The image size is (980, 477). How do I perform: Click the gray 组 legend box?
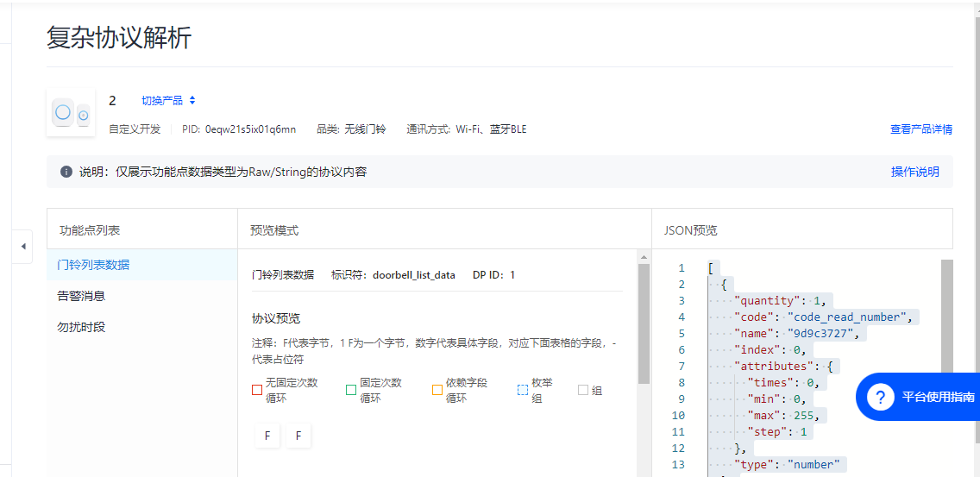pos(583,390)
